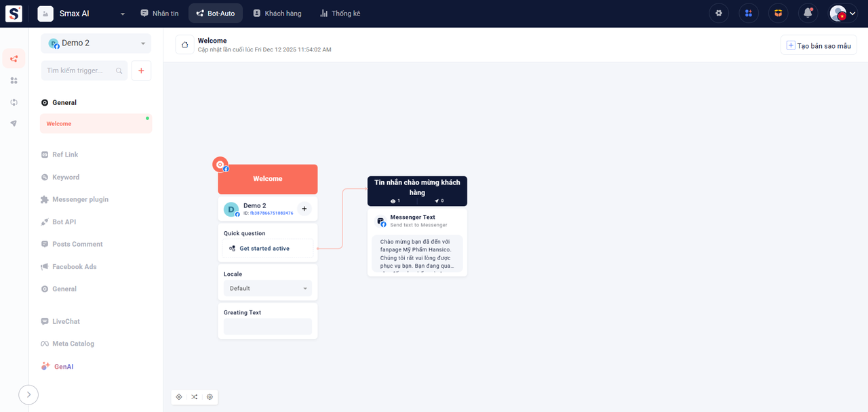Click the Tìm kiếm trigger search field
Image resolution: width=868 pixels, height=412 pixels.
(x=78, y=70)
